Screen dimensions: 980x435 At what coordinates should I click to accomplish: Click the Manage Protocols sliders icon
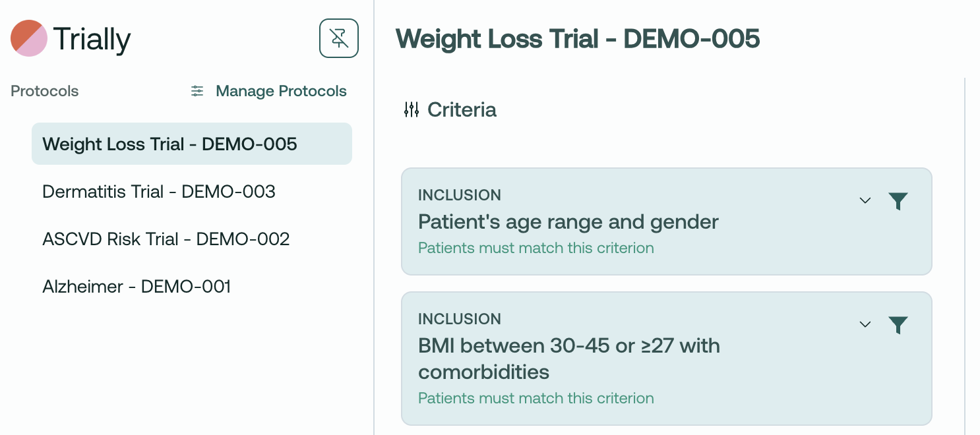pyautogui.click(x=197, y=91)
